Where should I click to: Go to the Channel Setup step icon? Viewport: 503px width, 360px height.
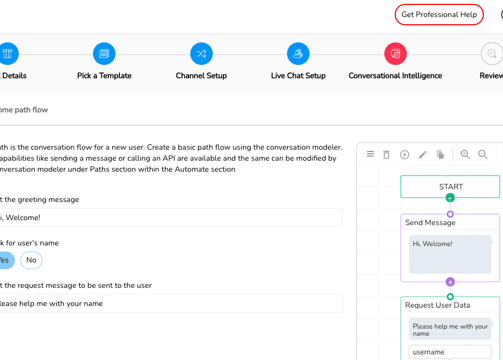[x=201, y=54]
